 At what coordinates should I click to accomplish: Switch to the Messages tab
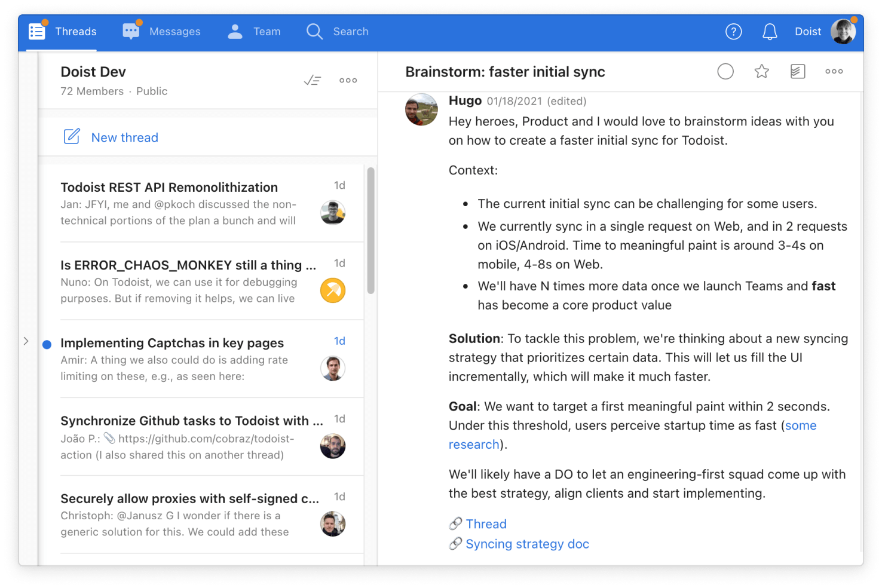pyautogui.click(x=161, y=32)
